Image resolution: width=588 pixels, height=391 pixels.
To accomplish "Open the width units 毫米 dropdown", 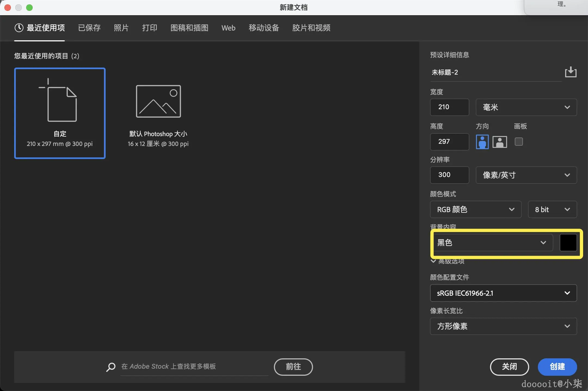I will [x=526, y=107].
